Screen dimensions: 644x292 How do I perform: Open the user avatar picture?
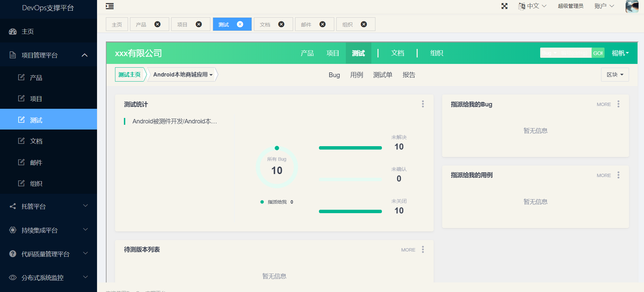point(632,6)
